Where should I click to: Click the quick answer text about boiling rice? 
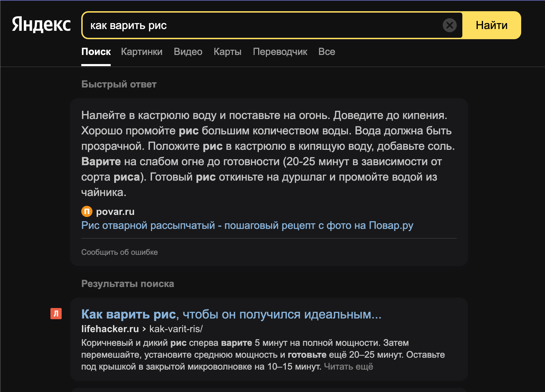[x=268, y=154]
